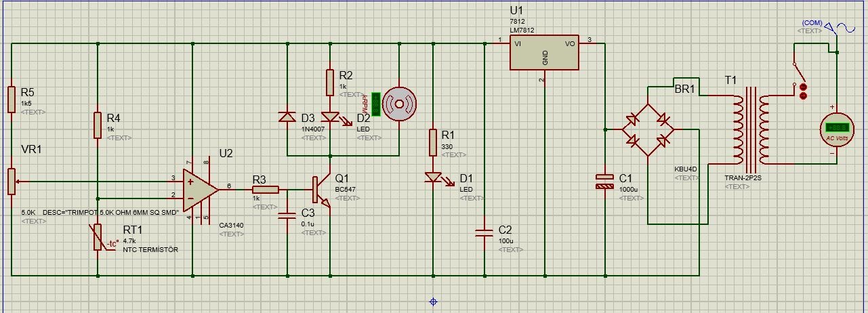The image size is (868, 313).
Task: Click the Q1 reference label
Action: coord(342,178)
